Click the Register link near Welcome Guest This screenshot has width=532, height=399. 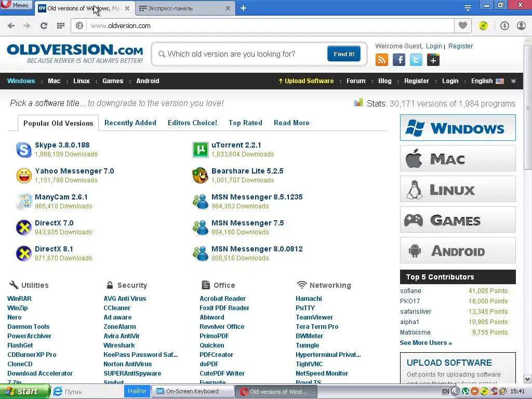[460, 46]
